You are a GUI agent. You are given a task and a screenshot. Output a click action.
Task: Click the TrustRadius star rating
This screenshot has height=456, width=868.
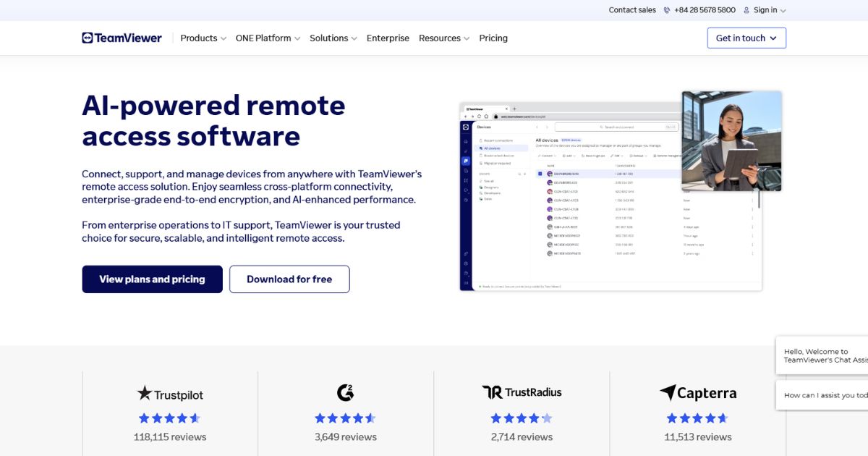pyautogui.click(x=522, y=418)
